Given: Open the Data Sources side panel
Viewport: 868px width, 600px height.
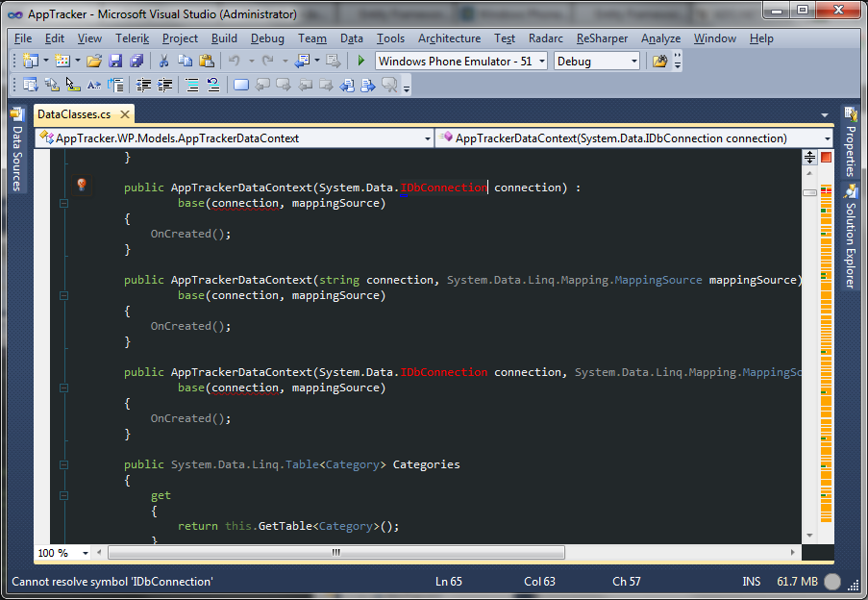Looking at the screenshot, I should coord(17,149).
